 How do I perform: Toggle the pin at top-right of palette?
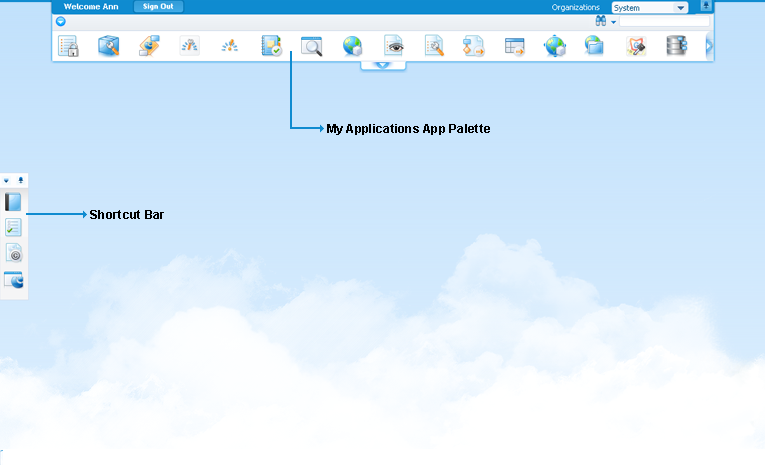pos(706,6)
